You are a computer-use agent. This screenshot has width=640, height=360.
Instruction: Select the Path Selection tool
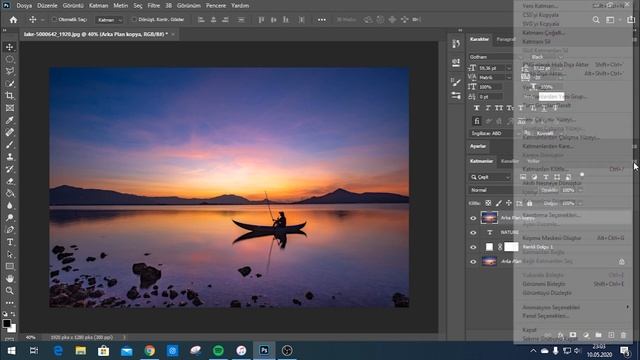[x=9, y=254]
